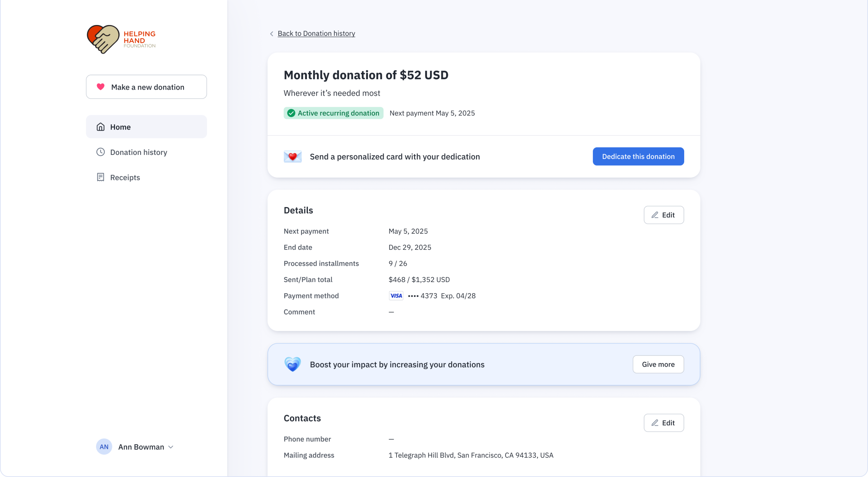This screenshot has height=477, width=868.
Task: Click the AN avatar circle
Action: click(x=104, y=447)
